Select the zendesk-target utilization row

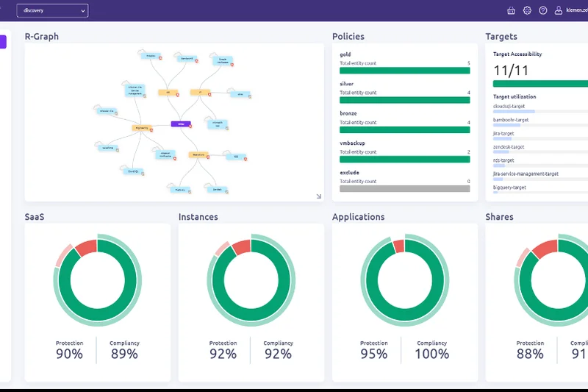tap(509, 147)
